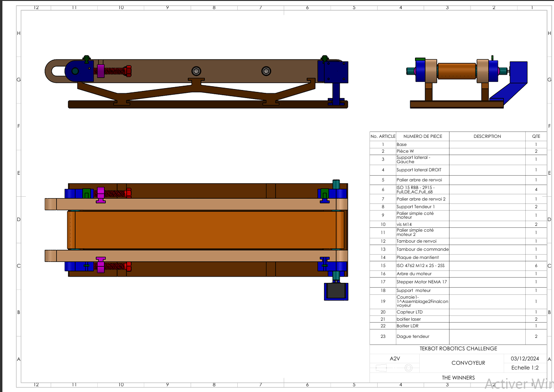The image size is (554, 392).
Task: Select the magenta tensioner nut in side view
Action: (x=101, y=71)
